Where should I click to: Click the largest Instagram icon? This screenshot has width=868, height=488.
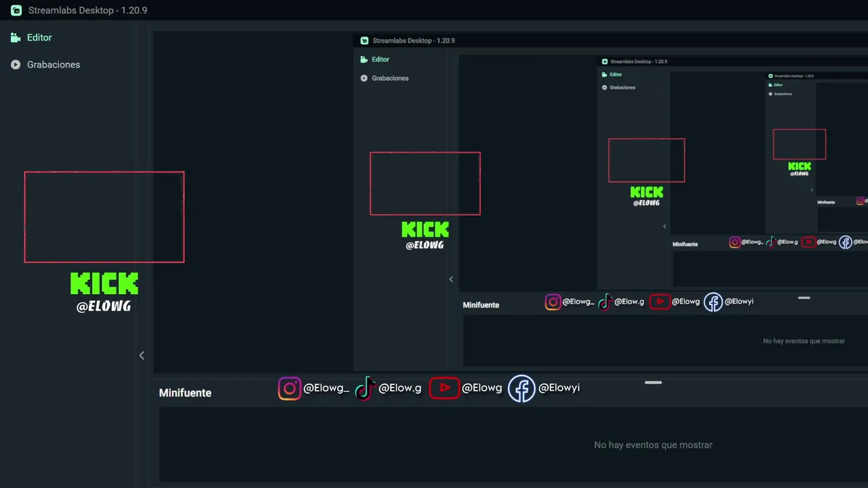290,388
